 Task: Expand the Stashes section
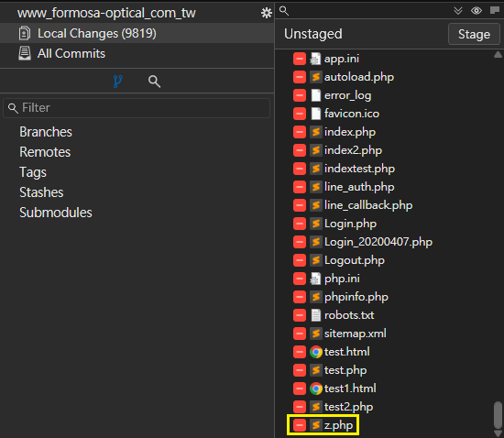click(41, 192)
